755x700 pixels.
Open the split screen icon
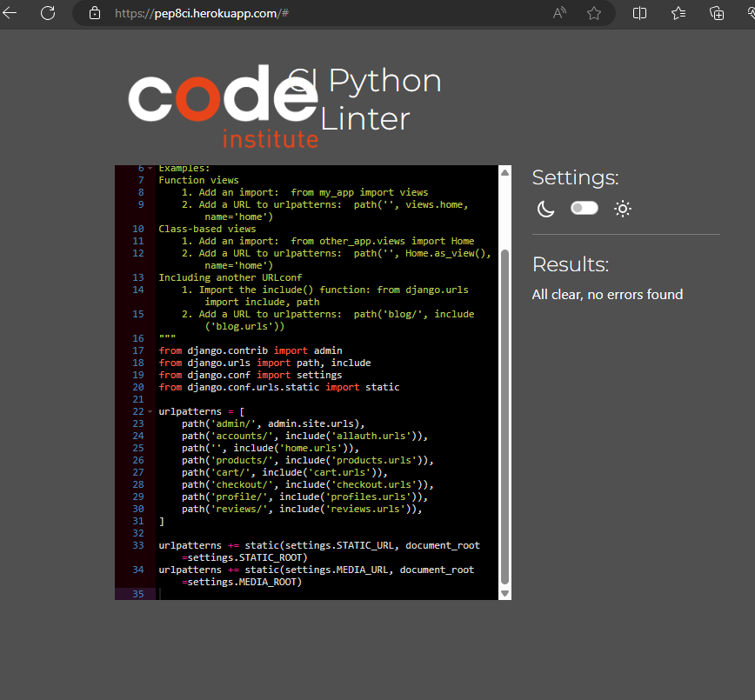pos(639,13)
